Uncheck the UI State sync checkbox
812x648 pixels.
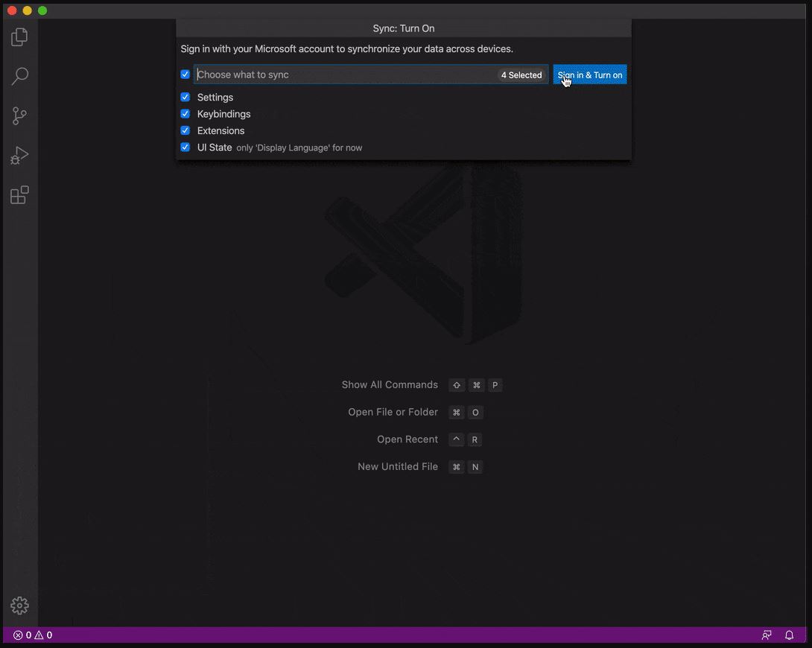point(185,147)
